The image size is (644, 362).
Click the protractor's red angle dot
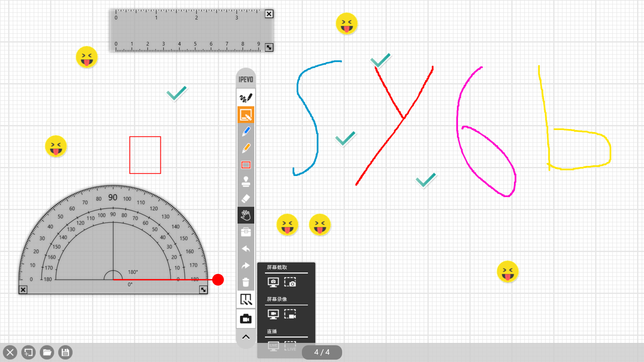coord(218,280)
